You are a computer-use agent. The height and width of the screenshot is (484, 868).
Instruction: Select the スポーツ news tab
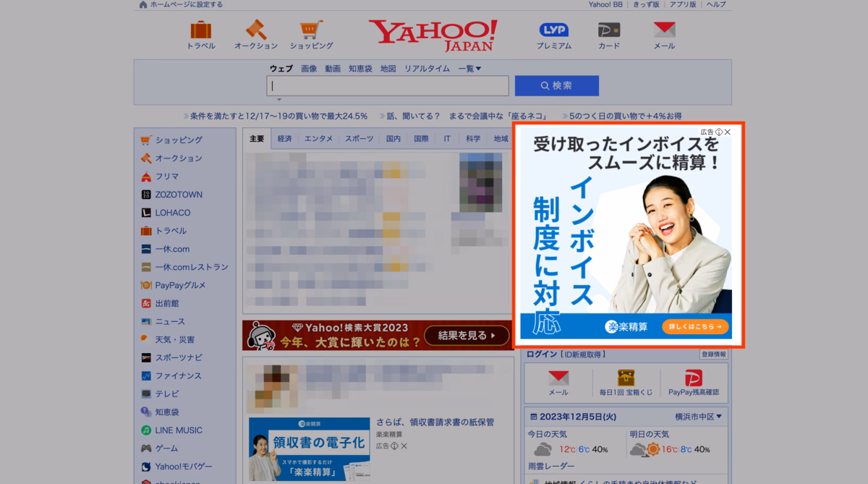tap(359, 139)
